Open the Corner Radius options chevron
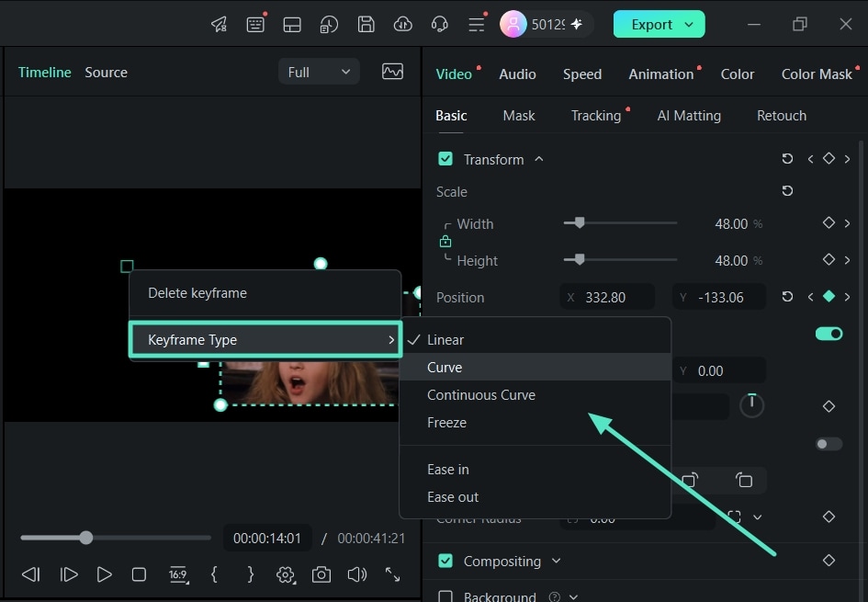This screenshot has width=868, height=602. (757, 517)
